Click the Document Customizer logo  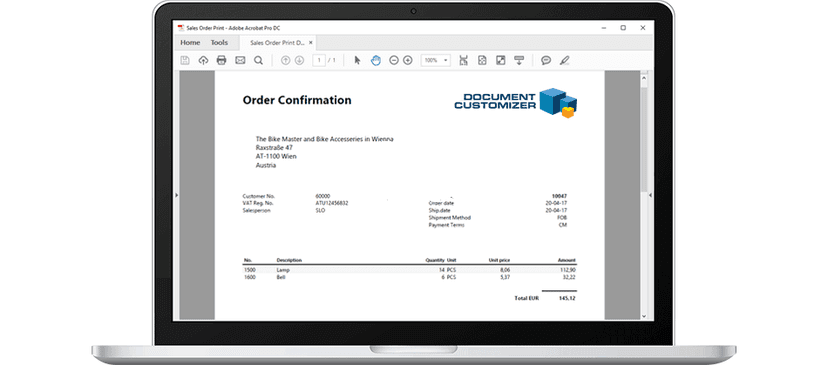point(516,102)
